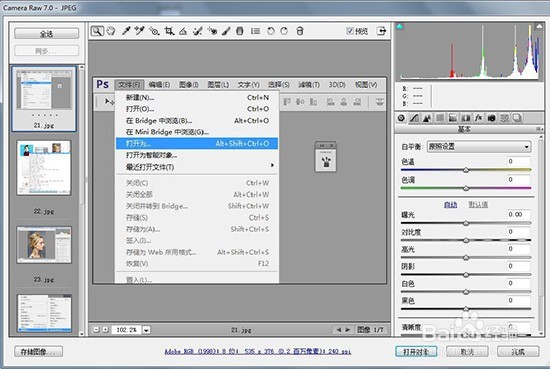This screenshot has width=550, height=369.
Task: Open the Snapshots panel tab
Action: (x=517, y=118)
